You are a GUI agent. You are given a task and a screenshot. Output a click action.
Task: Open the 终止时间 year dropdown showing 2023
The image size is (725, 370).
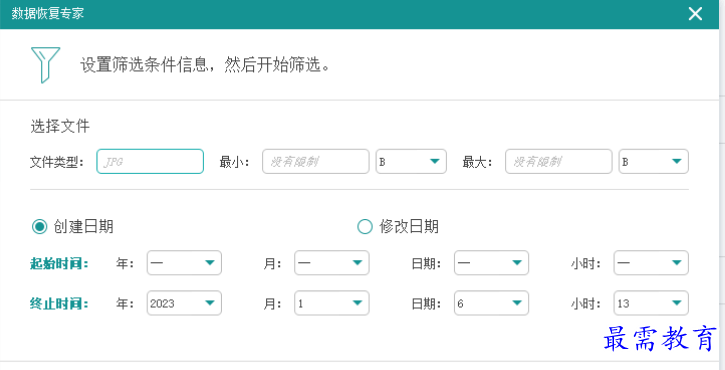[x=184, y=303]
